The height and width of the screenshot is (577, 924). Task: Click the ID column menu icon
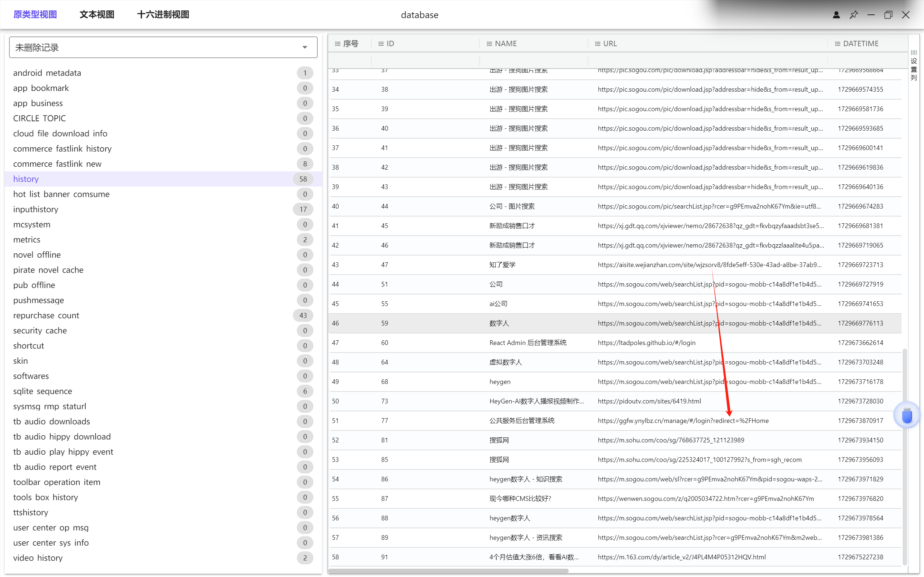(381, 44)
